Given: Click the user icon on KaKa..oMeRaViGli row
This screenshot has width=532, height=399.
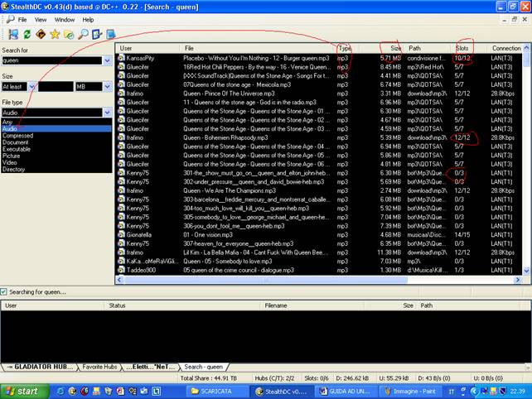Looking at the screenshot, I should [x=121, y=261].
